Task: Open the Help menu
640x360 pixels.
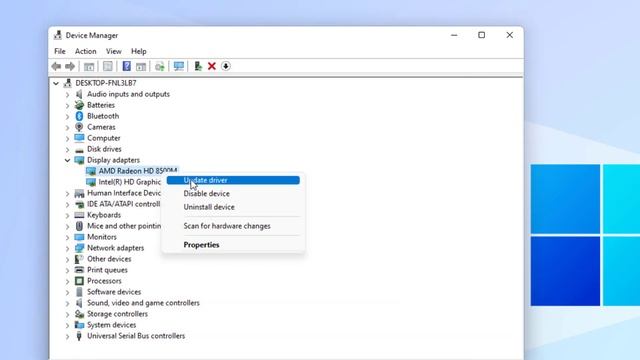Action: (138, 51)
